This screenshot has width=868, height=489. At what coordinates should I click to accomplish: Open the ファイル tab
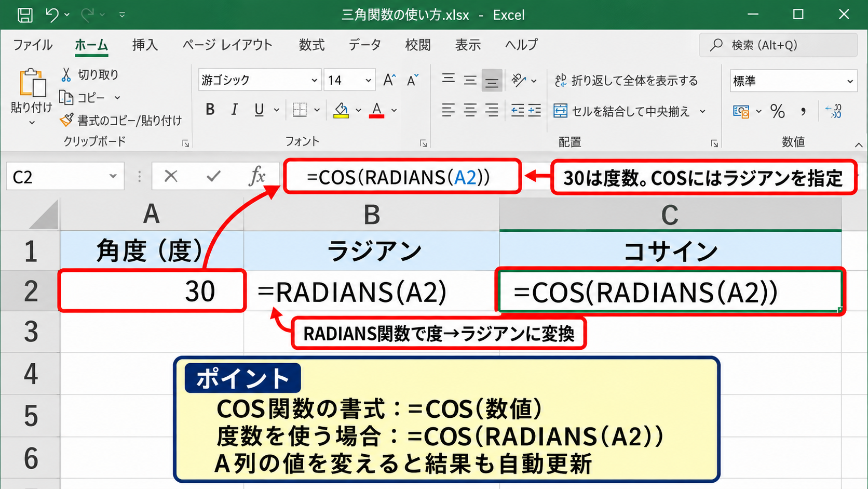point(33,45)
